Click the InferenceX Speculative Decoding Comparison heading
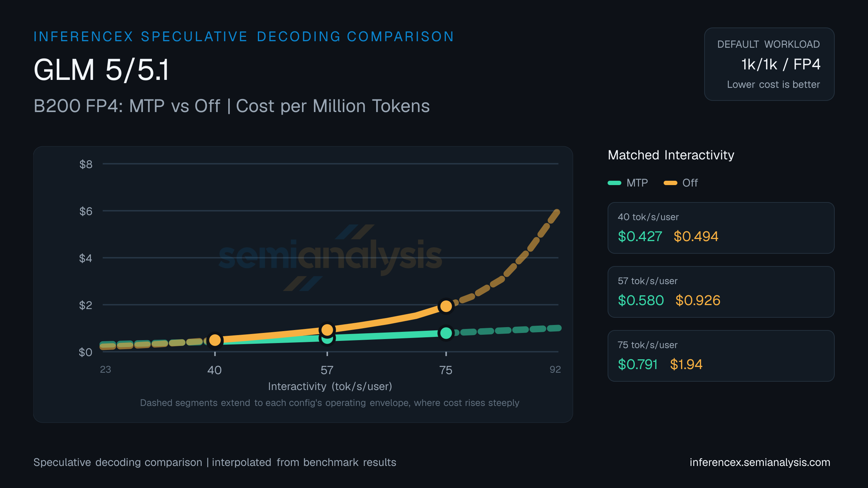This screenshot has height=488, width=868. (x=244, y=37)
